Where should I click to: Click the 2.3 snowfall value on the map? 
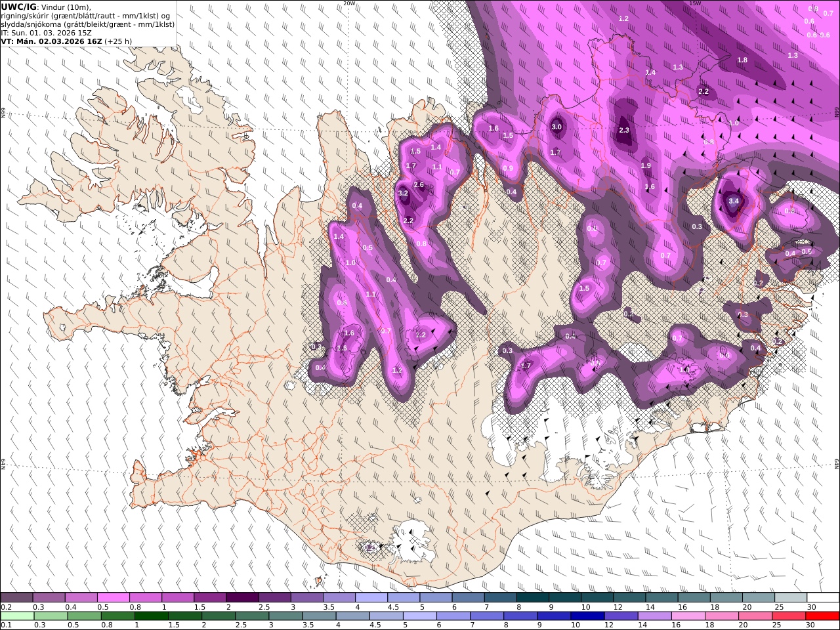(x=624, y=131)
